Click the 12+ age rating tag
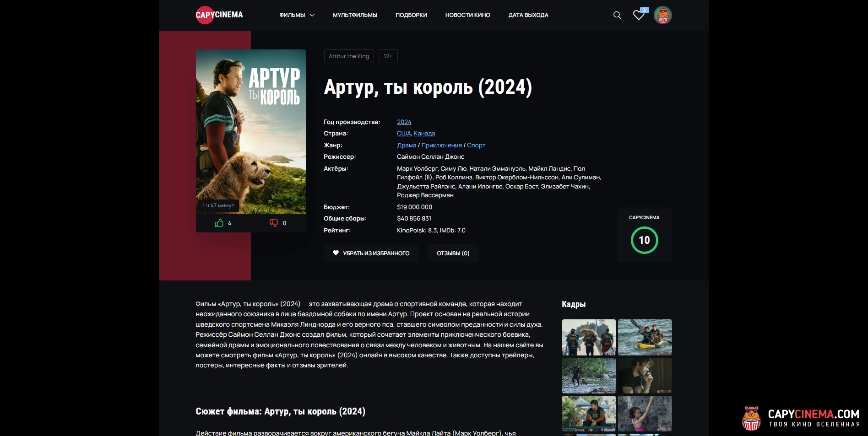868x436 pixels. (x=388, y=56)
